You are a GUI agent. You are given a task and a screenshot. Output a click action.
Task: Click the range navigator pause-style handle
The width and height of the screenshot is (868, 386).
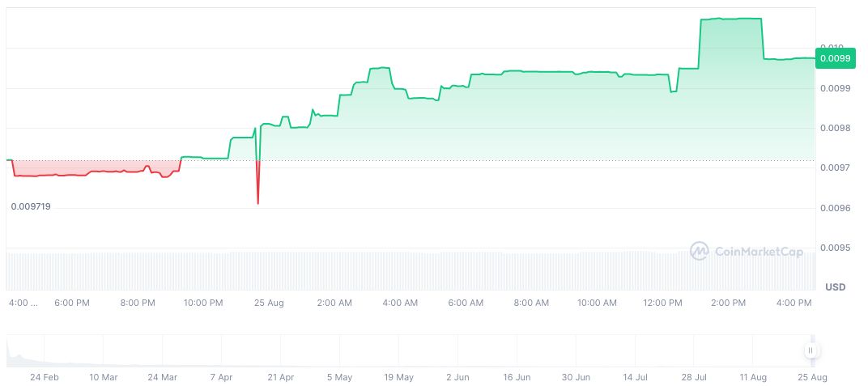811,350
